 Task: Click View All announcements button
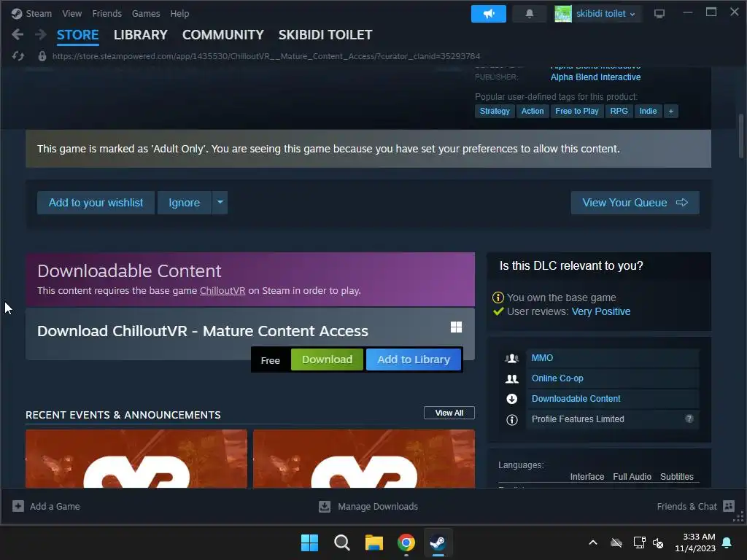coord(449,413)
